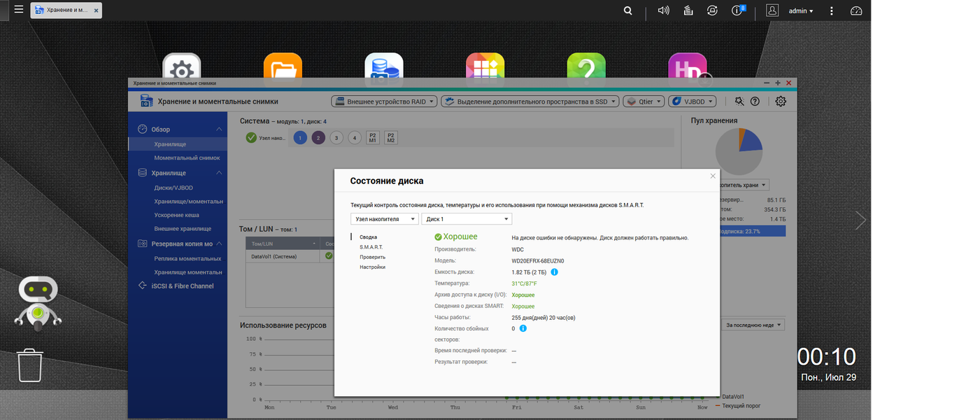The width and height of the screenshot is (980, 420).
Task: Open the Диски/VJBOD sidebar item
Action: tap(173, 188)
